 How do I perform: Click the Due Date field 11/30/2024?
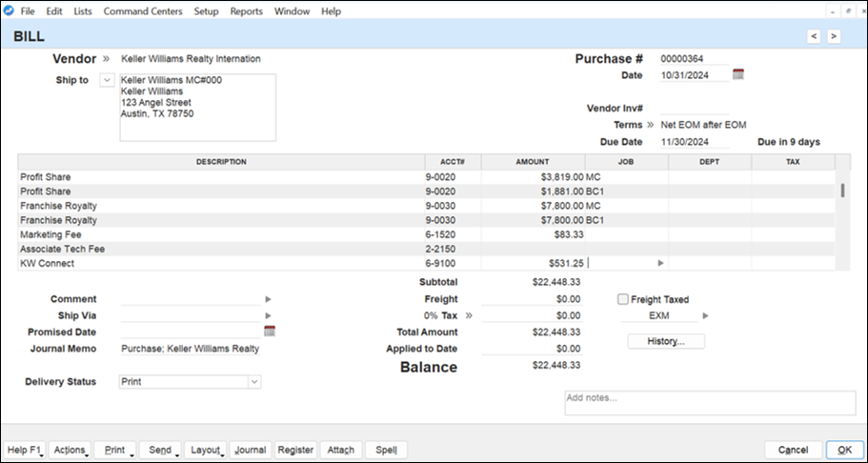(x=695, y=142)
